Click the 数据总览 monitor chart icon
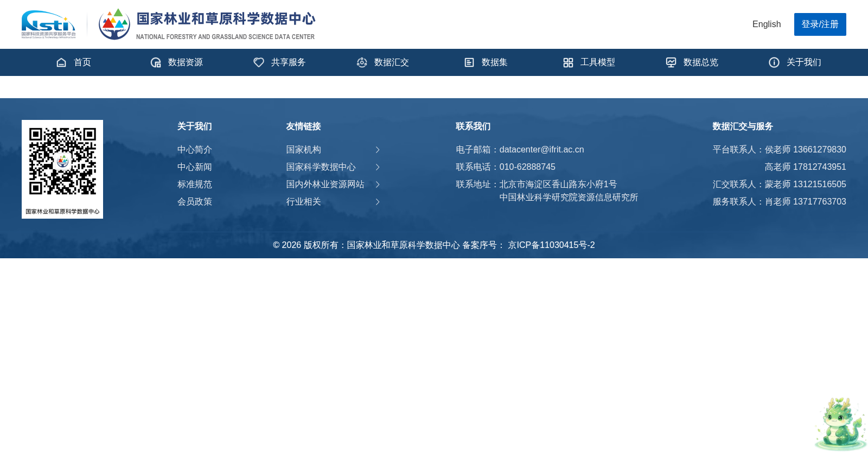Image resolution: width=868 pixels, height=465 pixels. 671,62
